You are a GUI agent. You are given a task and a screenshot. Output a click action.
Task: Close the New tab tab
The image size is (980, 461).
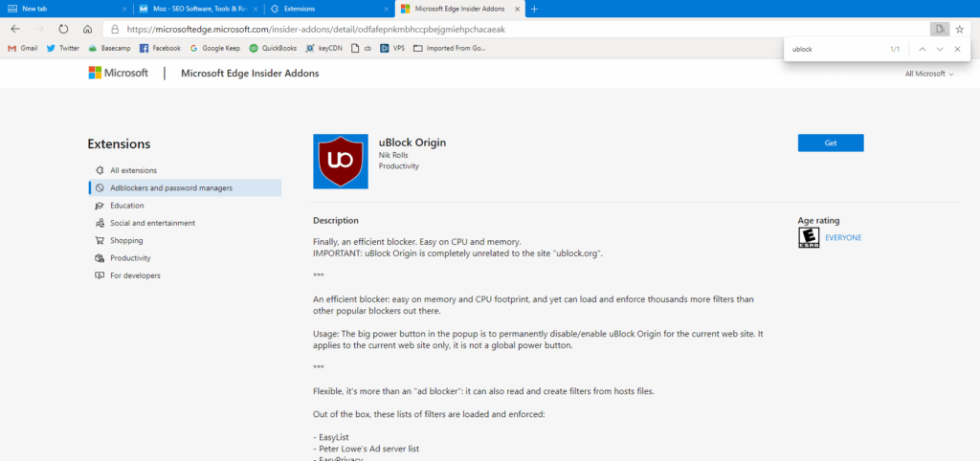pyautogui.click(x=124, y=9)
